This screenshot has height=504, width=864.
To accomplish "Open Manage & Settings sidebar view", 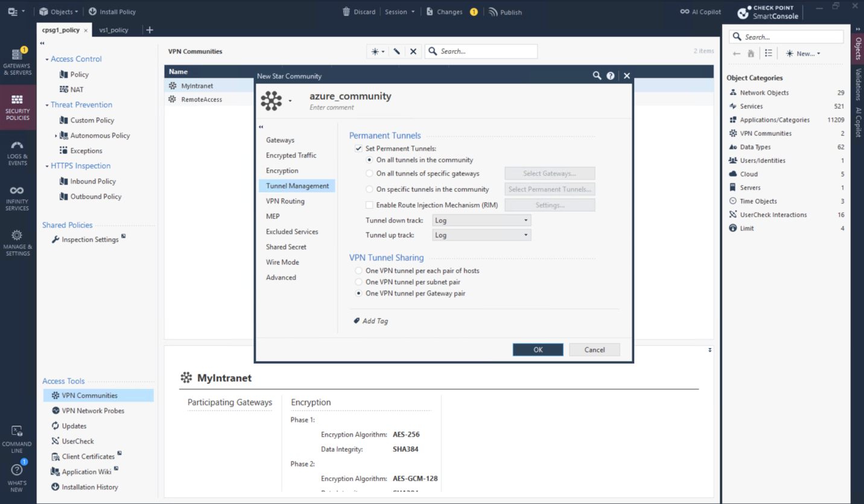I will [17, 243].
